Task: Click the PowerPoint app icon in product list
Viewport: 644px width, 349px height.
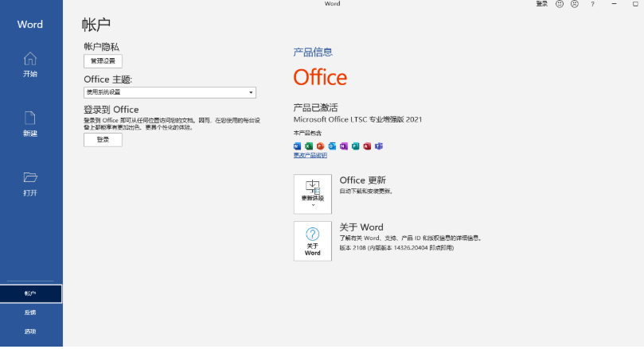Action: [x=320, y=146]
